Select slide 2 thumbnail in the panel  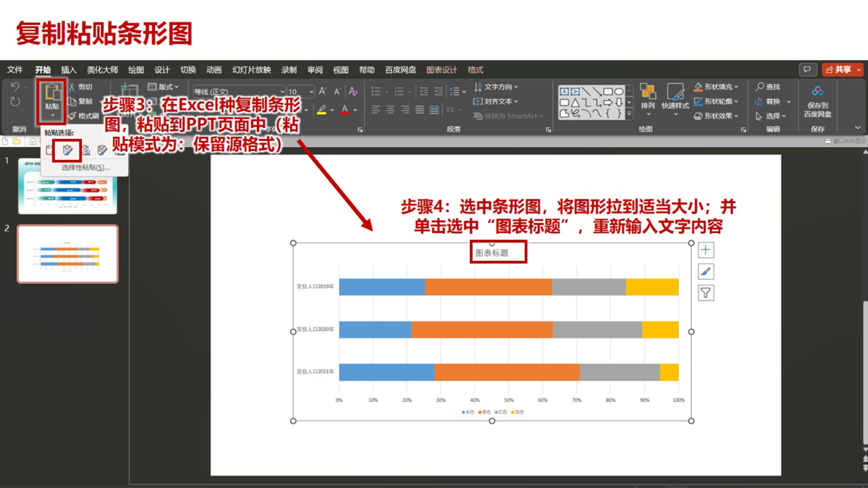68,254
